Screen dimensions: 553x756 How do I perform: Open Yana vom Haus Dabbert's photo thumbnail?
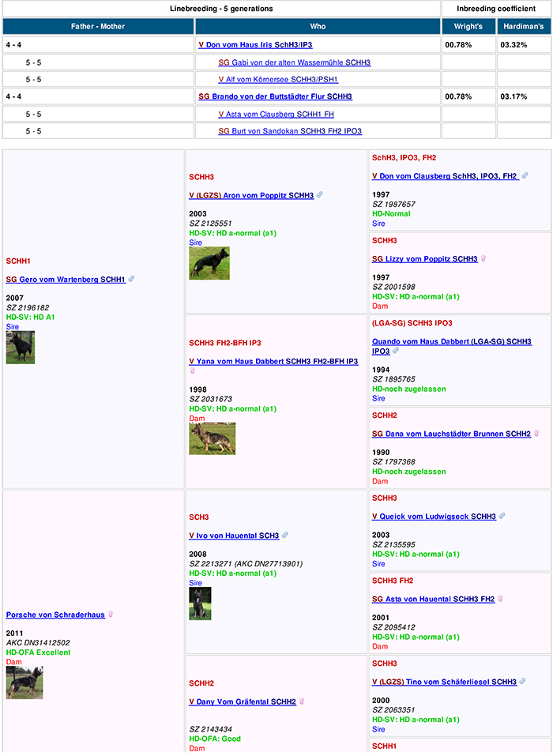pyautogui.click(x=213, y=438)
